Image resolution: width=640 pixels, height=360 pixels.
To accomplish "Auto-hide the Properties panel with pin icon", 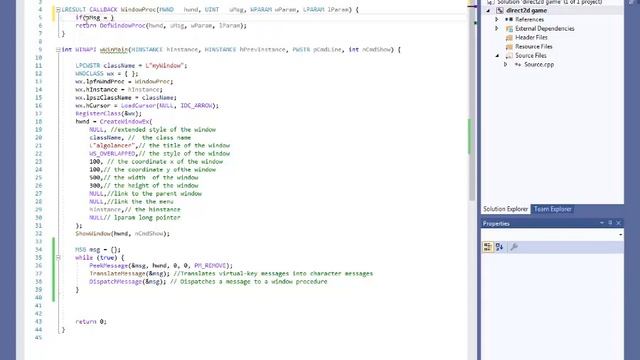I will click(x=610, y=223).
